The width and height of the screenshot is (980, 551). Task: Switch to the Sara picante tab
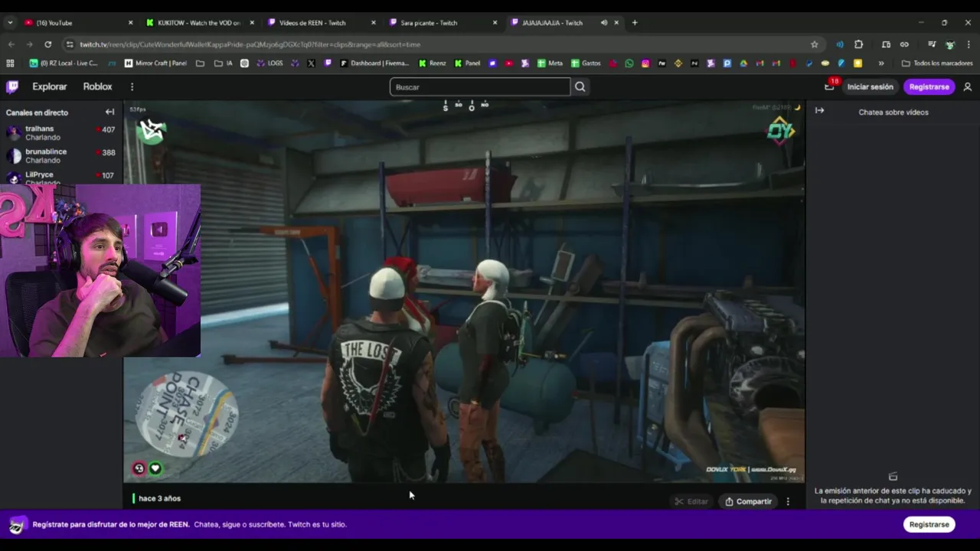[x=443, y=22]
